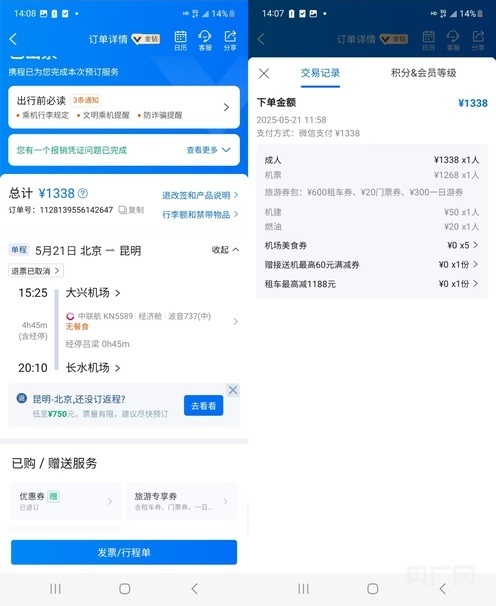Viewport: 496px width, 606px height.
Task: Tap the system back button on right navigation bar
Action: tap(443, 589)
